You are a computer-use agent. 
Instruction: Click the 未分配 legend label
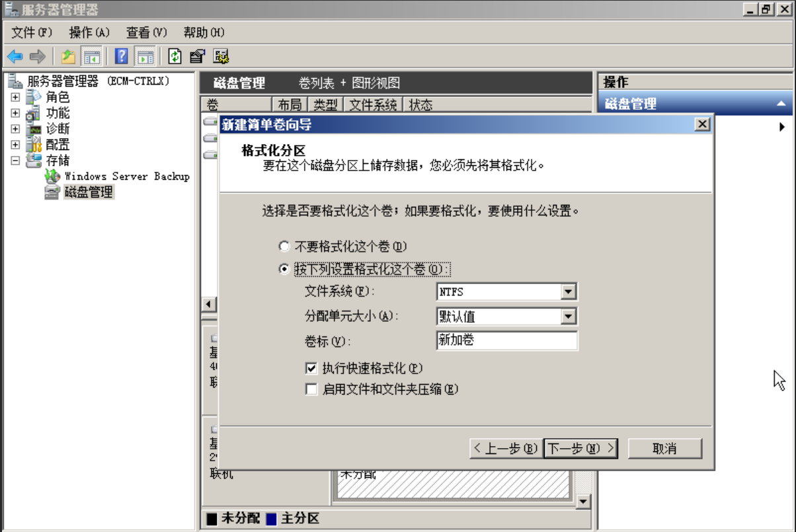click(x=241, y=518)
